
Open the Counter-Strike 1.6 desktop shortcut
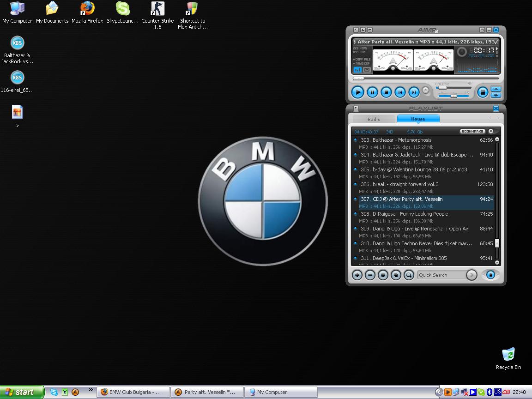157,15
